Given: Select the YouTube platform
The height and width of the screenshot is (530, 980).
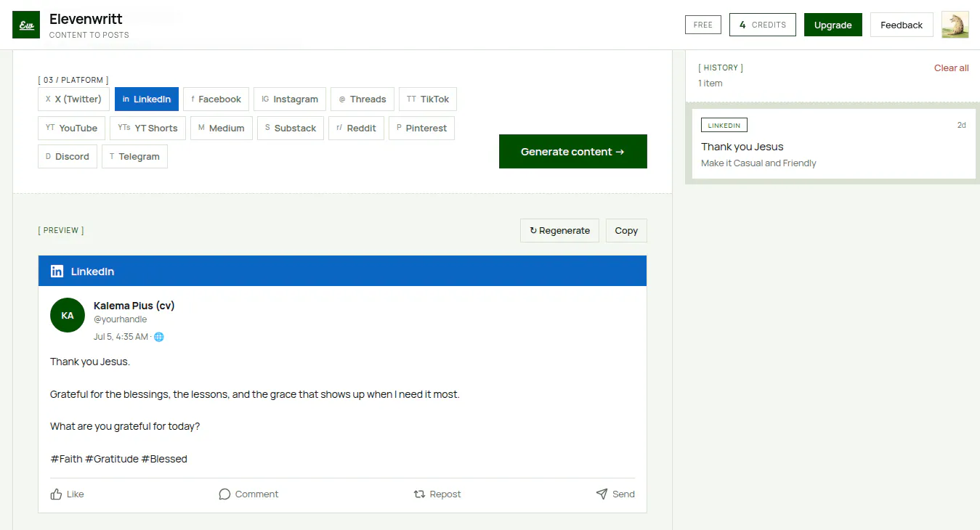Looking at the screenshot, I should tap(72, 129).
